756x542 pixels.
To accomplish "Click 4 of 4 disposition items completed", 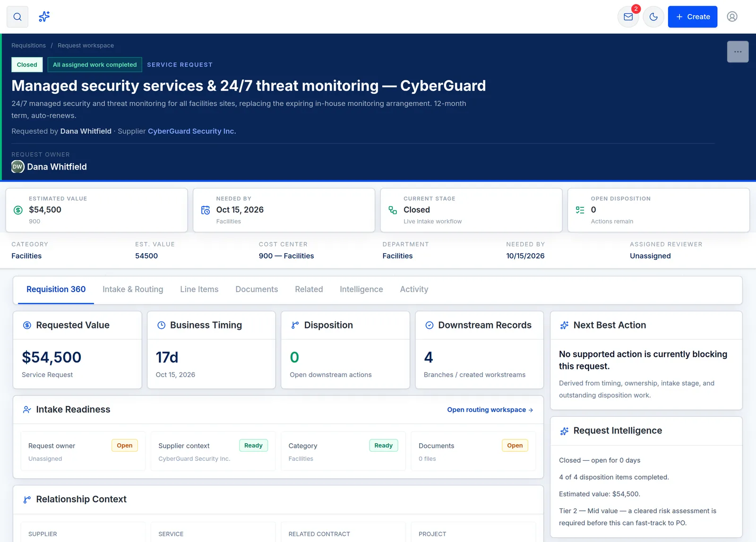I will pos(614,477).
